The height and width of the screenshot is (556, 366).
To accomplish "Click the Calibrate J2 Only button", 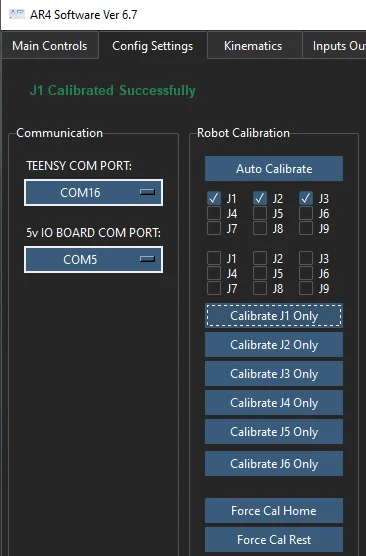I will click(x=274, y=345).
